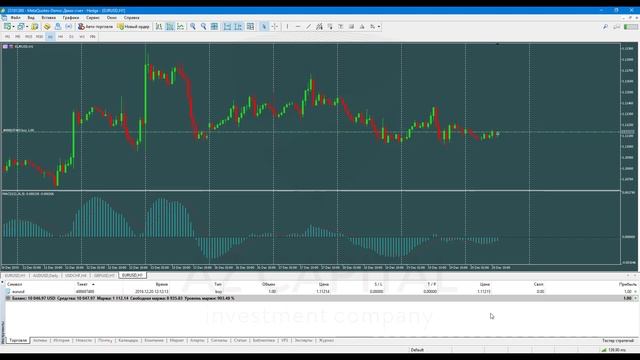Screen dimensions: 640x360
Task: Click the blue Toolbox toolbar icon
Action: 58,27
